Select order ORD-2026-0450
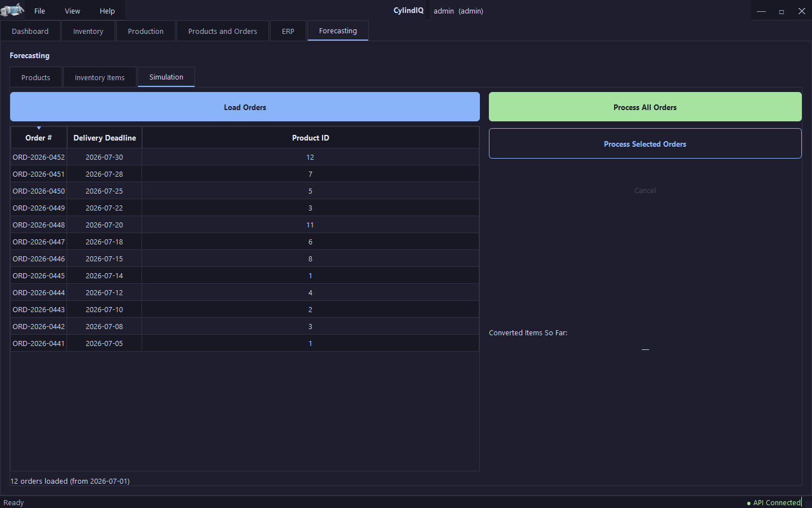 tap(39, 191)
